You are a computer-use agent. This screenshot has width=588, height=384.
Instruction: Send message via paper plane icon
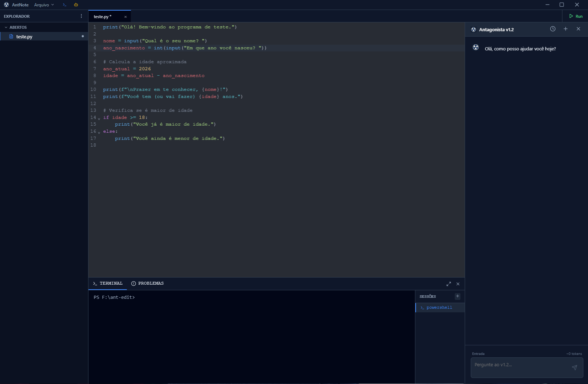[x=574, y=368]
